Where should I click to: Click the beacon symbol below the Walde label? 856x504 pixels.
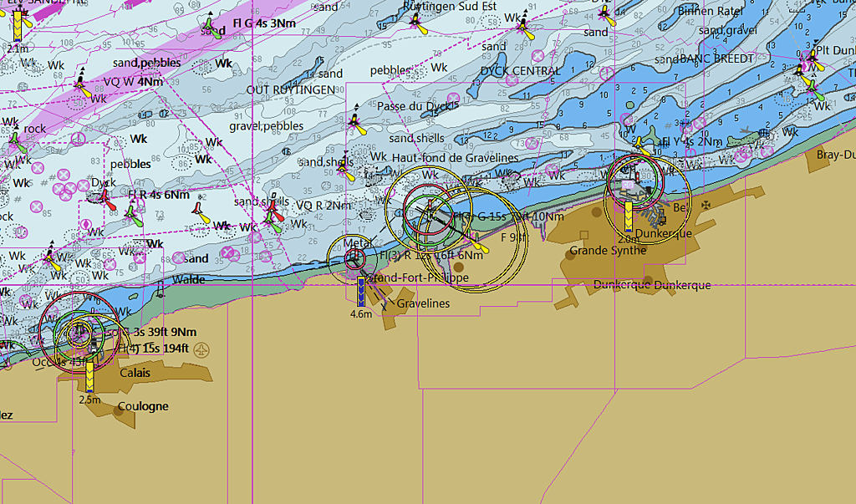tap(160, 290)
